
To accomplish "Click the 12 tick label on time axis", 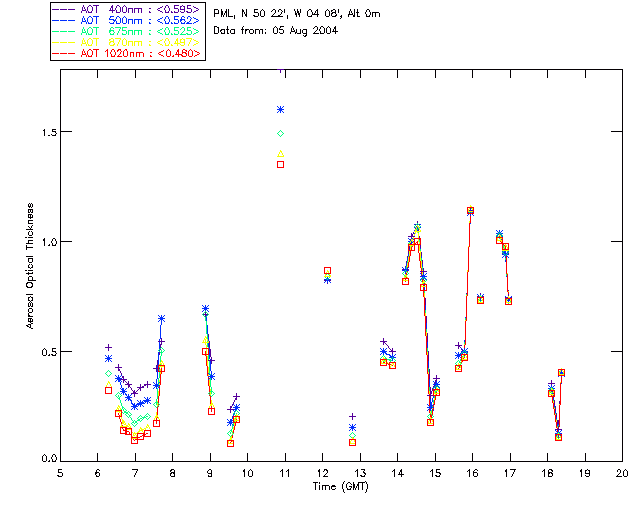I will [x=323, y=473].
